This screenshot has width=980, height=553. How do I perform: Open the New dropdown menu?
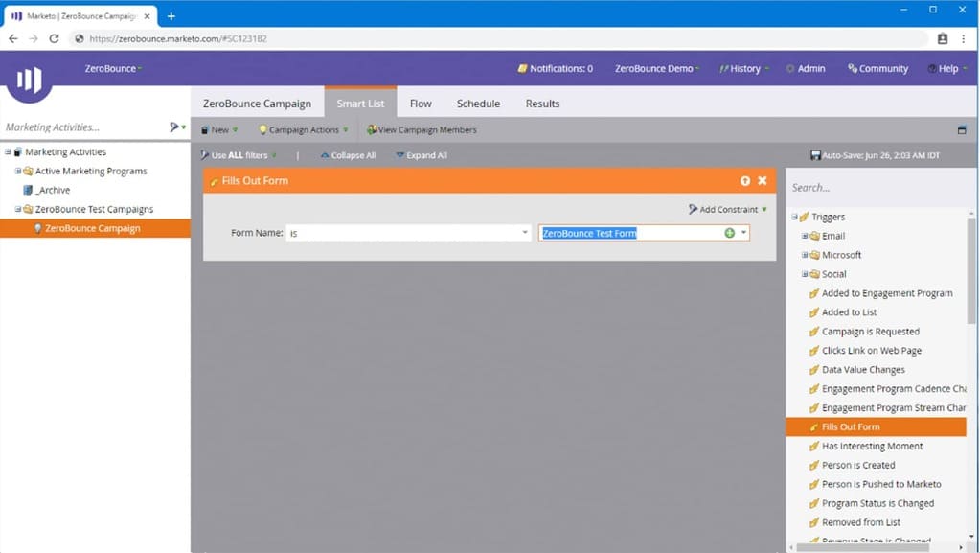pos(219,130)
